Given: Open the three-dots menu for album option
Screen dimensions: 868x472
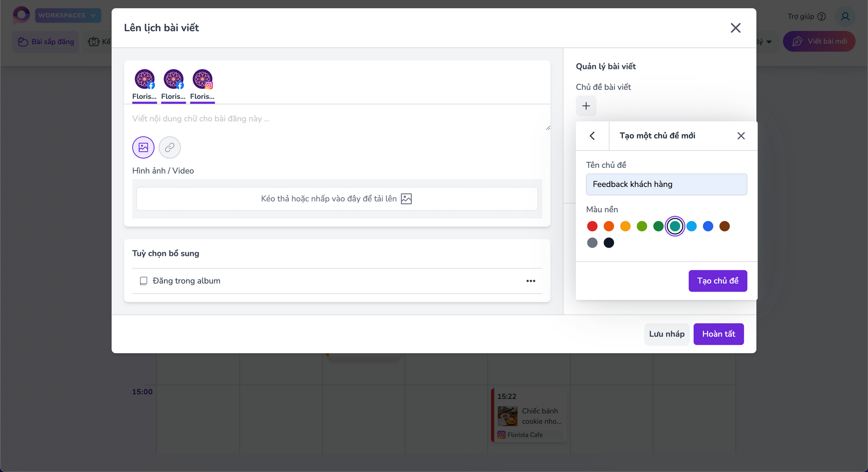Looking at the screenshot, I should click(x=531, y=281).
